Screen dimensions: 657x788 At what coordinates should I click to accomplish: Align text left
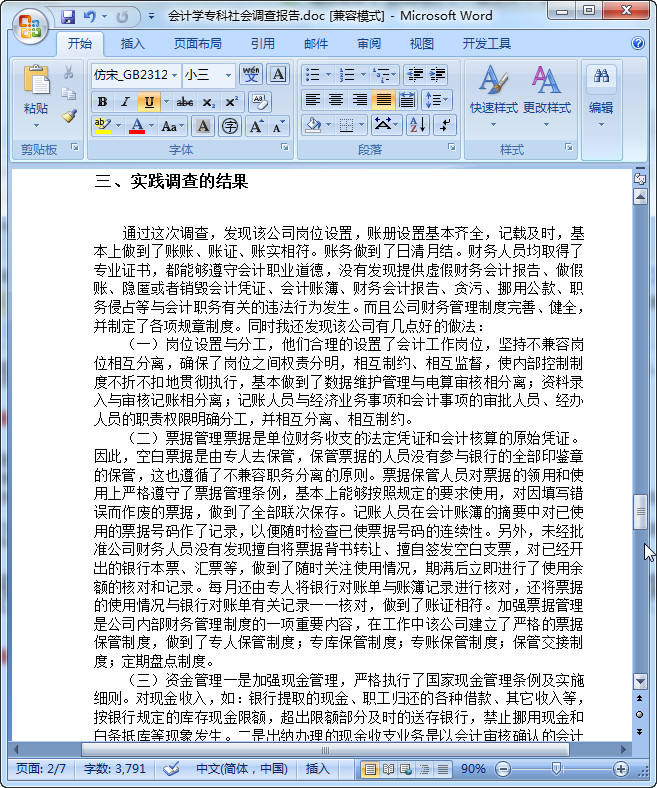tap(313, 100)
